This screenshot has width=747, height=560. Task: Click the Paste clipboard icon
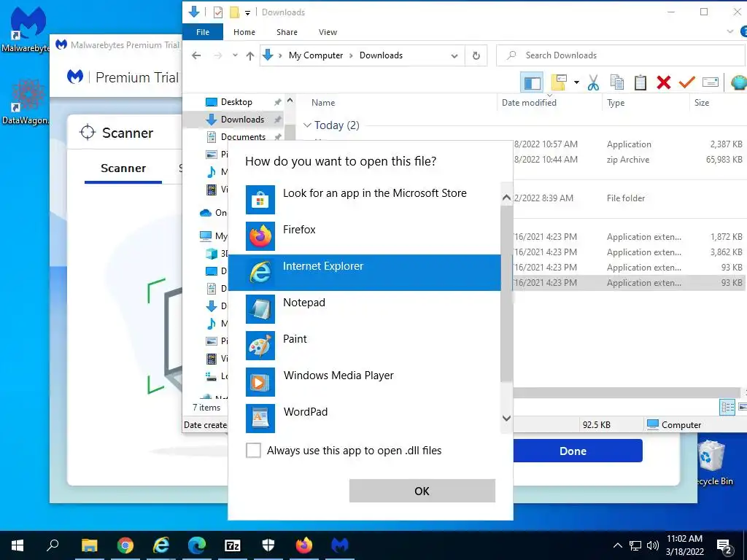640,82
